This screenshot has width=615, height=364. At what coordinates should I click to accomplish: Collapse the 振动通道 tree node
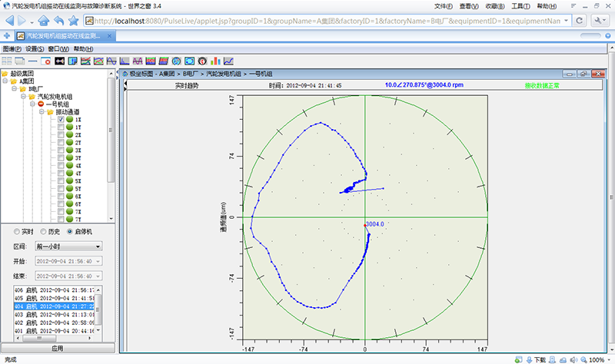point(42,111)
